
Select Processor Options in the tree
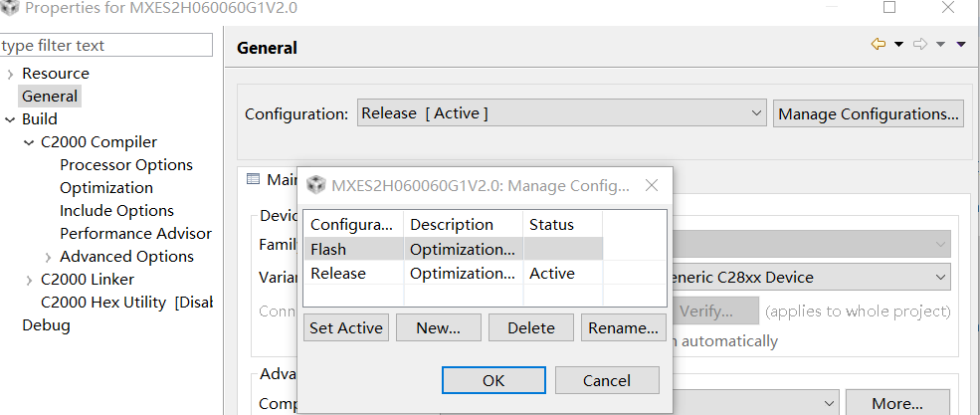126,165
